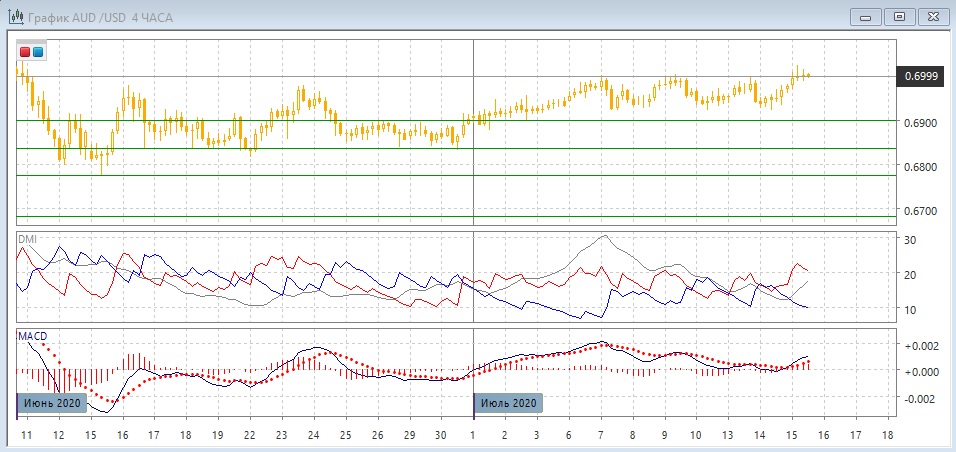Click the 0.6700 price axis label
The width and height of the screenshot is (956, 452).
click(920, 211)
